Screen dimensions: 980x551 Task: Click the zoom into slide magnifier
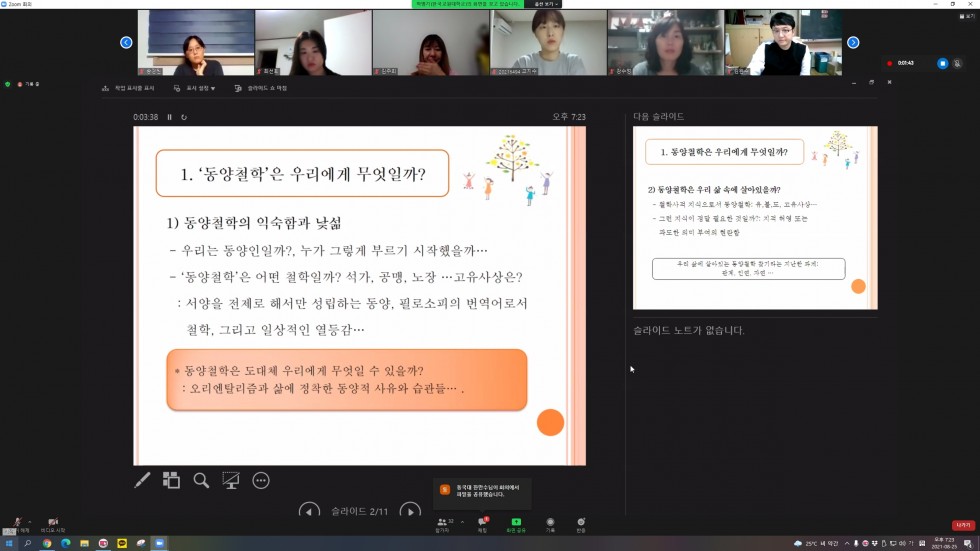[x=201, y=481]
